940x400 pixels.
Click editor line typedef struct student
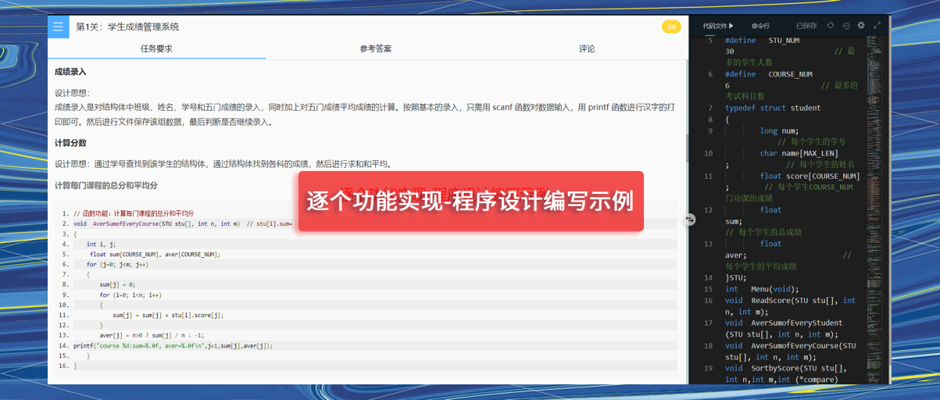point(773,108)
